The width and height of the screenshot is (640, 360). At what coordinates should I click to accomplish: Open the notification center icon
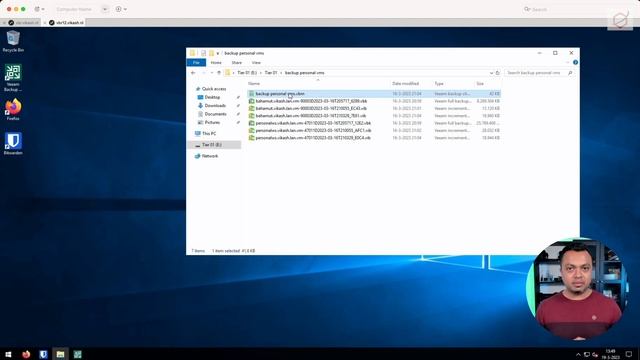[x=629, y=354]
